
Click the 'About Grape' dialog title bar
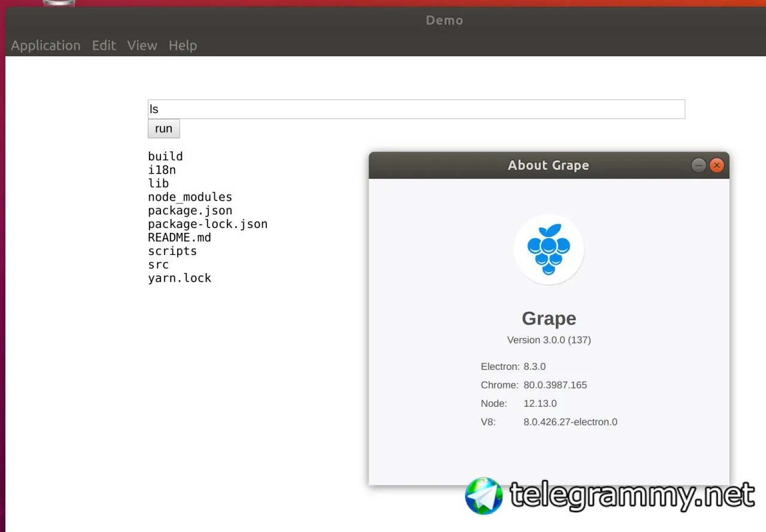pyautogui.click(x=549, y=165)
